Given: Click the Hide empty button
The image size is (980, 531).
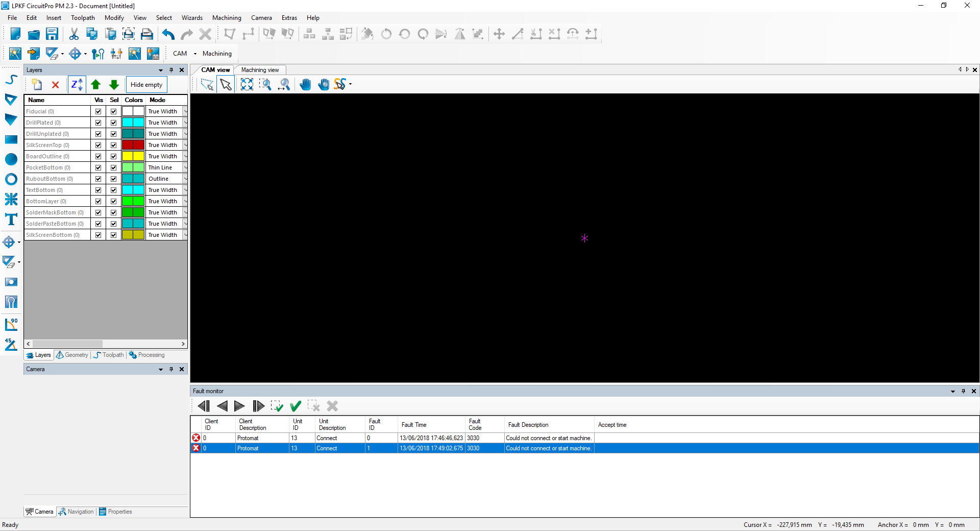Looking at the screenshot, I should tap(146, 85).
